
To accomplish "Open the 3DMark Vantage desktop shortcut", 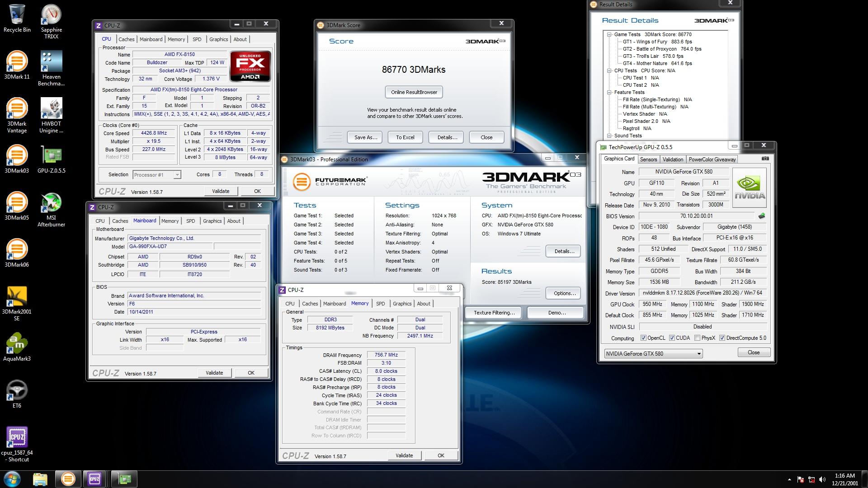I will click(x=17, y=115).
